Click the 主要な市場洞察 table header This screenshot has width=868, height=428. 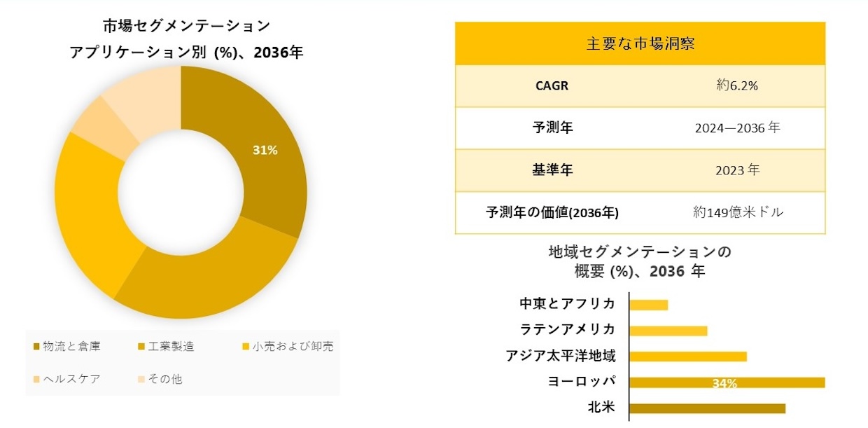pos(640,43)
